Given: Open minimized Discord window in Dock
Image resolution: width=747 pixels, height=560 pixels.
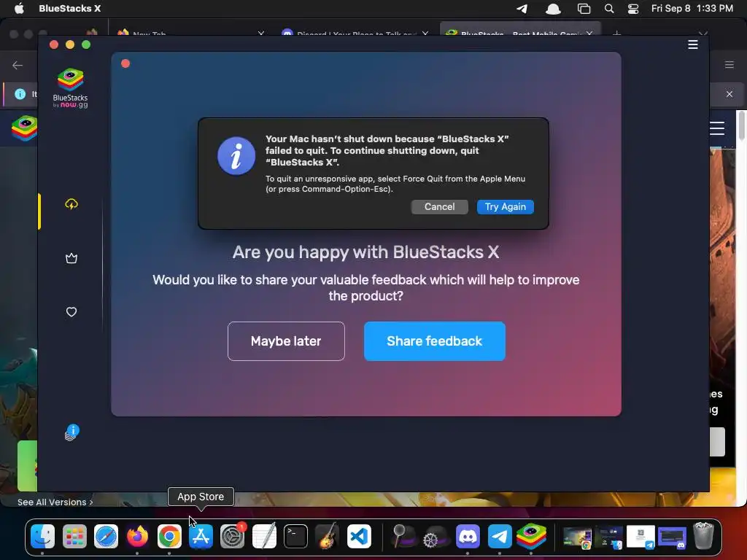Looking at the screenshot, I should coord(672,537).
